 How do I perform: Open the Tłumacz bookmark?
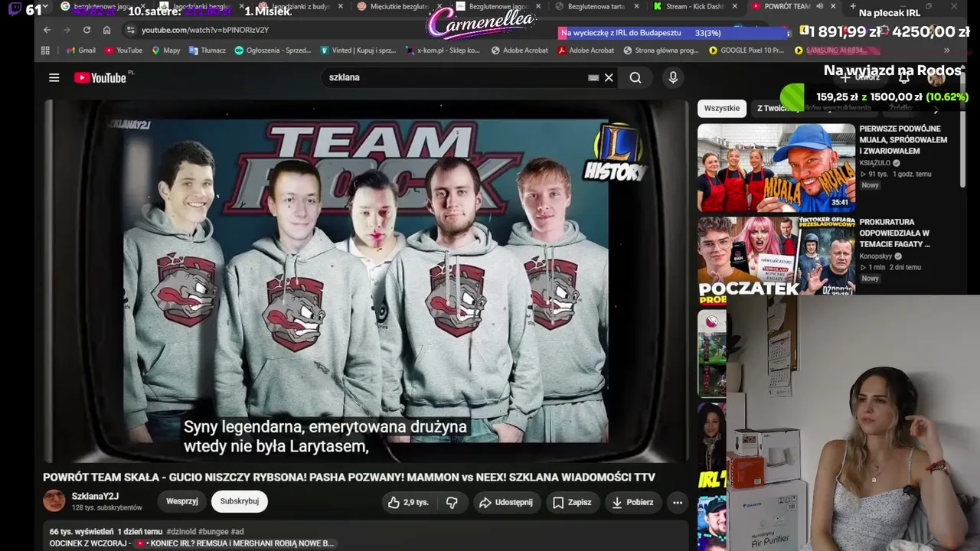click(207, 51)
